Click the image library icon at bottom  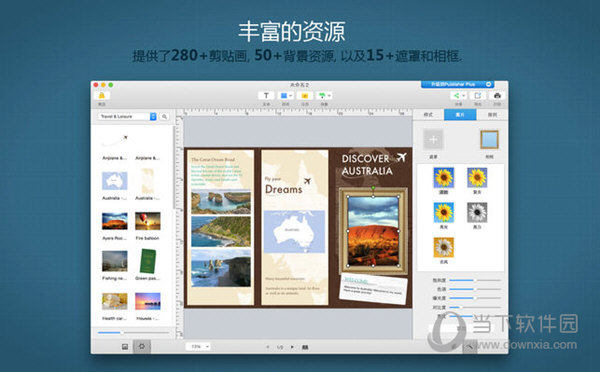click(125, 347)
